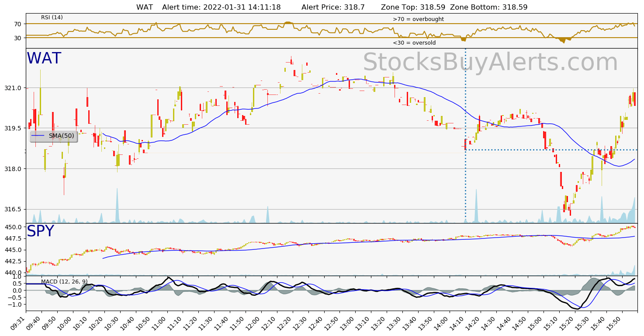Click the 11:00 time axis label
Screen dimensions: 644x336
point(161,323)
